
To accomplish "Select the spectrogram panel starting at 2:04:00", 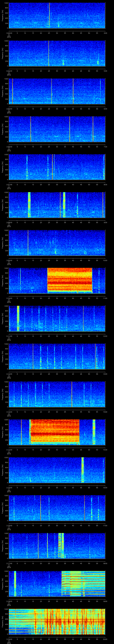I will coord(57,53).
